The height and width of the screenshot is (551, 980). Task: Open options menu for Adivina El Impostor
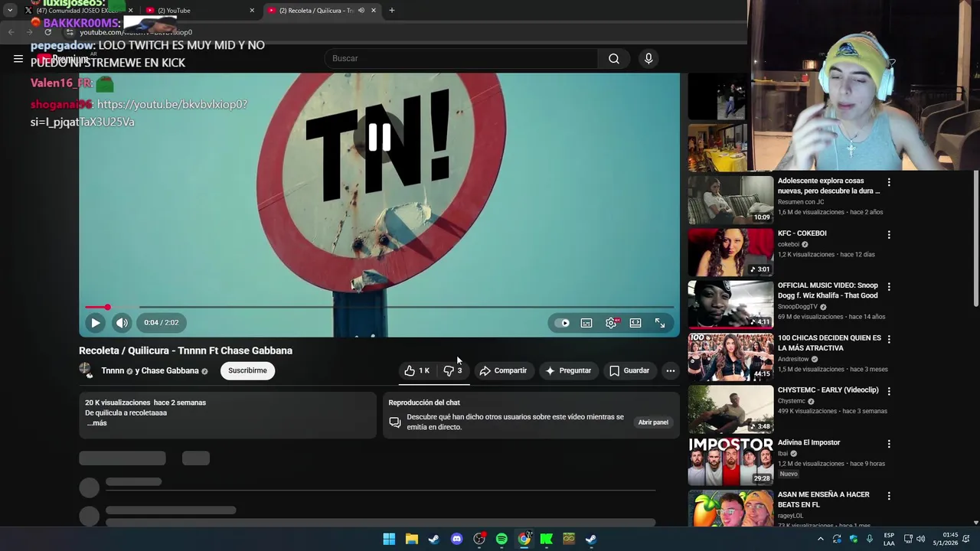tap(889, 444)
